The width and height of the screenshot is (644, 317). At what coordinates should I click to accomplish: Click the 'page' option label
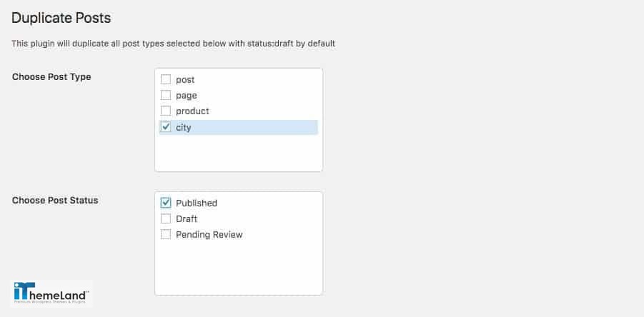pos(187,96)
